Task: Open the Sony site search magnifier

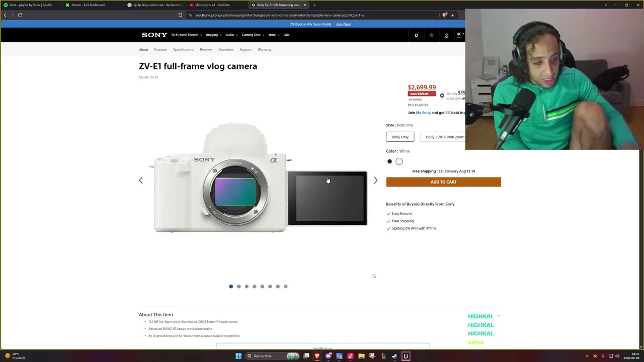Action: pos(416,35)
